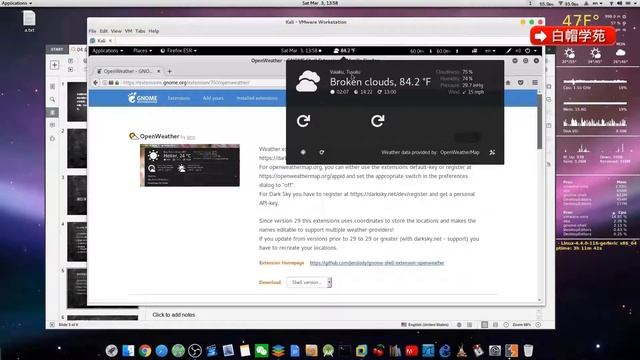Screen dimensions: 640x360
Task: Select slide 1 thumbnail in presentation window
Action: 77,102
